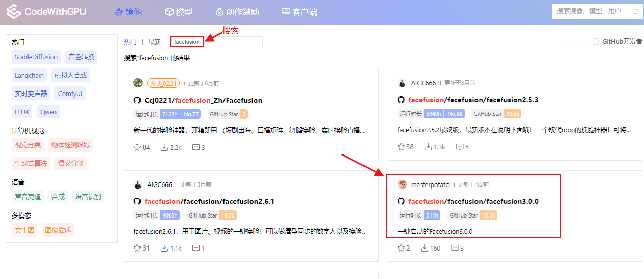
Task: Select the FLUX tag
Action: point(22,112)
